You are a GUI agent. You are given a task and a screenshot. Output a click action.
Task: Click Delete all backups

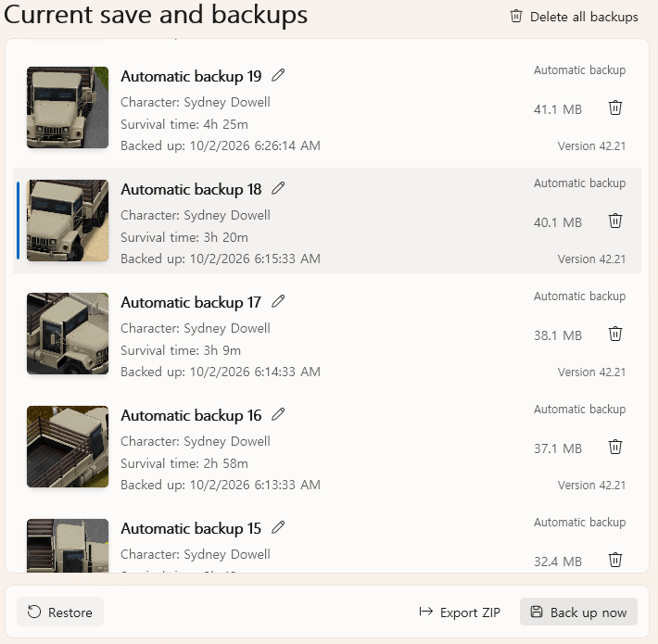click(574, 17)
